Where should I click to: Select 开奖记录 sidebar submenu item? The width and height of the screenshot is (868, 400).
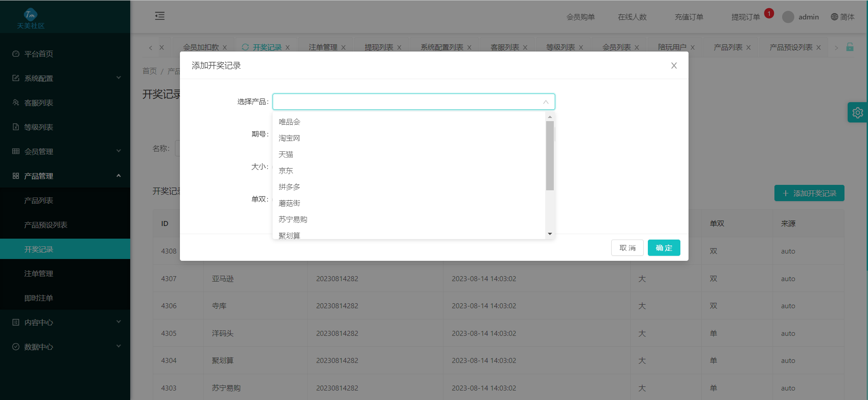[65, 249]
